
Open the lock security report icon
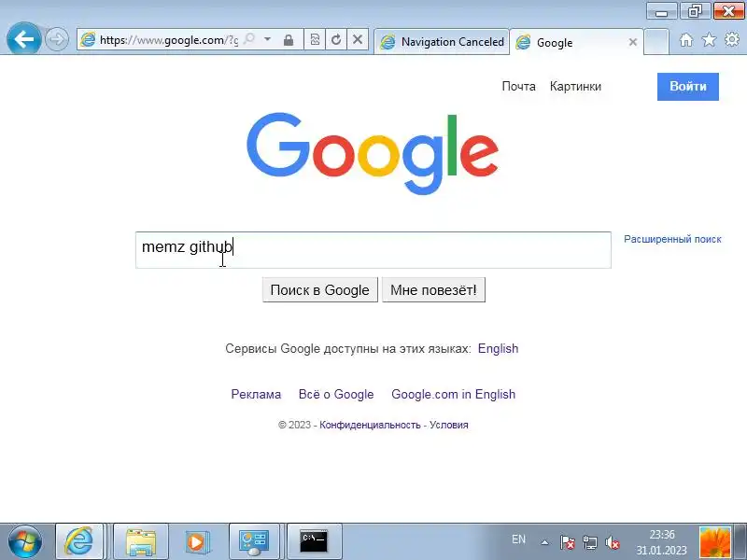point(289,40)
